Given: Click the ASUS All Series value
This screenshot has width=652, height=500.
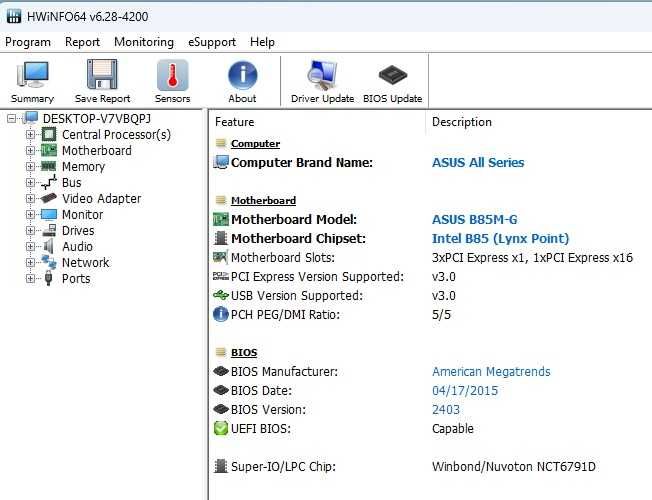Looking at the screenshot, I should pyautogui.click(x=478, y=162).
